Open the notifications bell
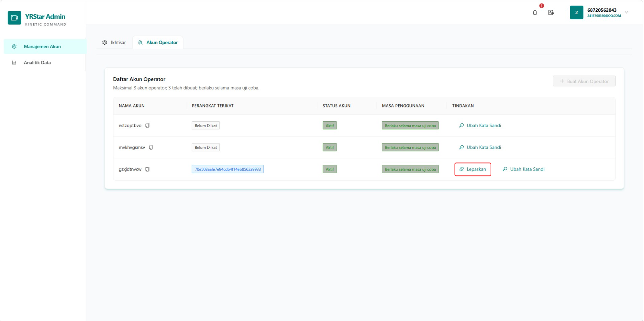Image resolution: width=644 pixels, height=321 pixels. (535, 12)
